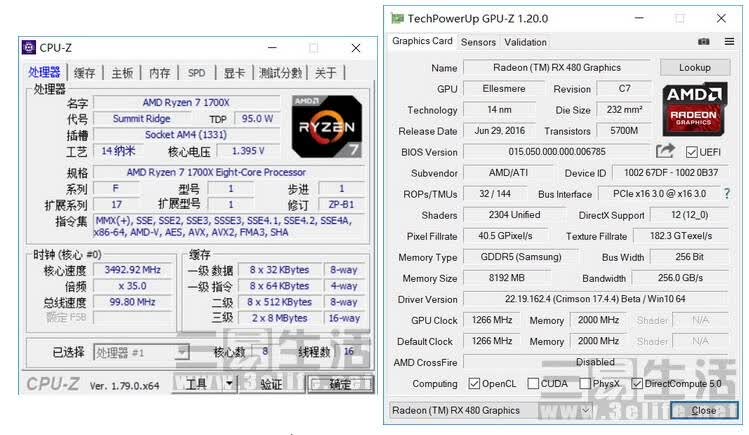Switch to the Sensors tab

(x=478, y=42)
